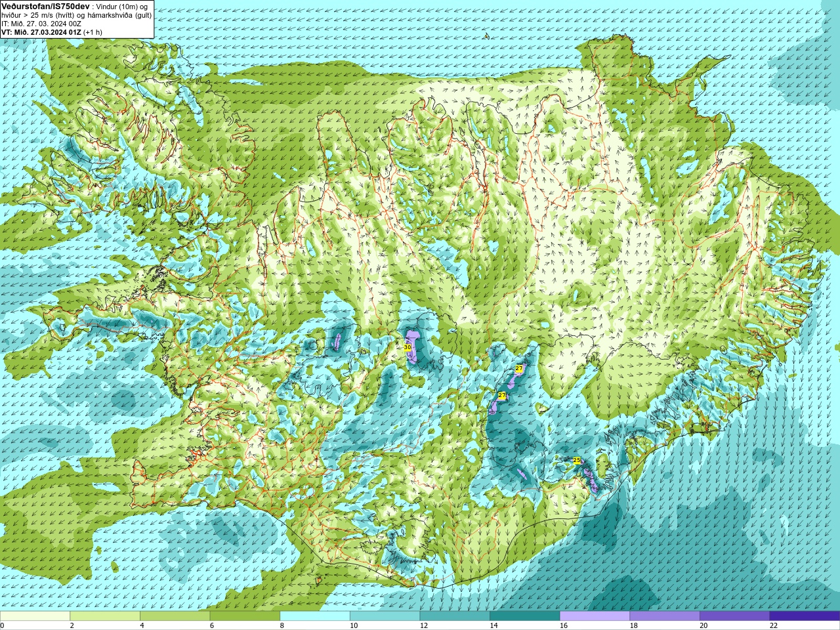Click the "IT: Mið. 27. 03. 2024 00Z" line
The width and height of the screenshot is (840, 630).
click(41, 24)
